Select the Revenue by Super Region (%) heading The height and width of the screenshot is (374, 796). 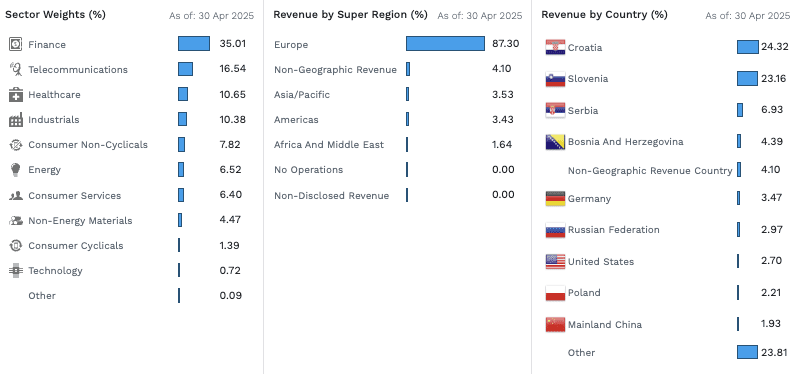pyautogui.click(x=350, y=15)
